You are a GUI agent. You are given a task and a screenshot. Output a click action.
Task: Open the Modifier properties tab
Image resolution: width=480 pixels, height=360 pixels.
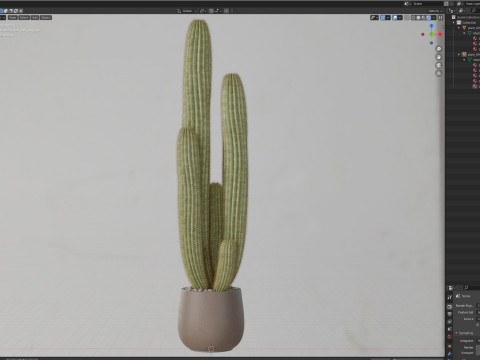(x=450, y=354)
